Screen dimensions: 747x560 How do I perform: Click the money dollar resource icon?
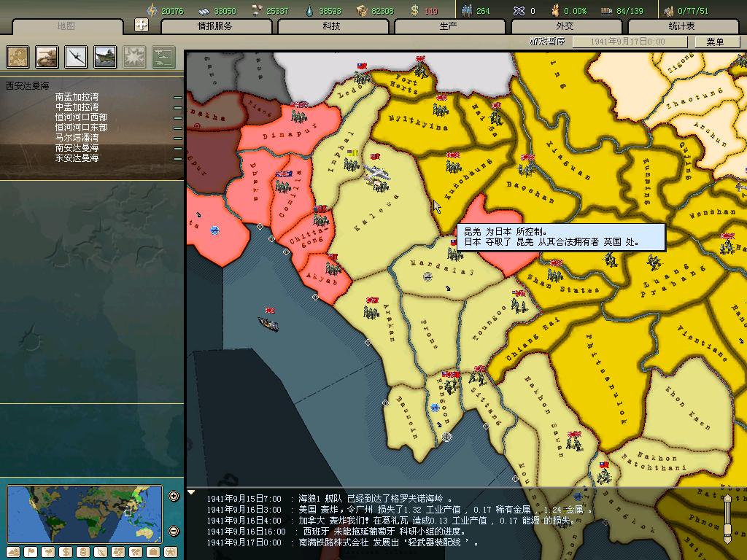point(414,10)
